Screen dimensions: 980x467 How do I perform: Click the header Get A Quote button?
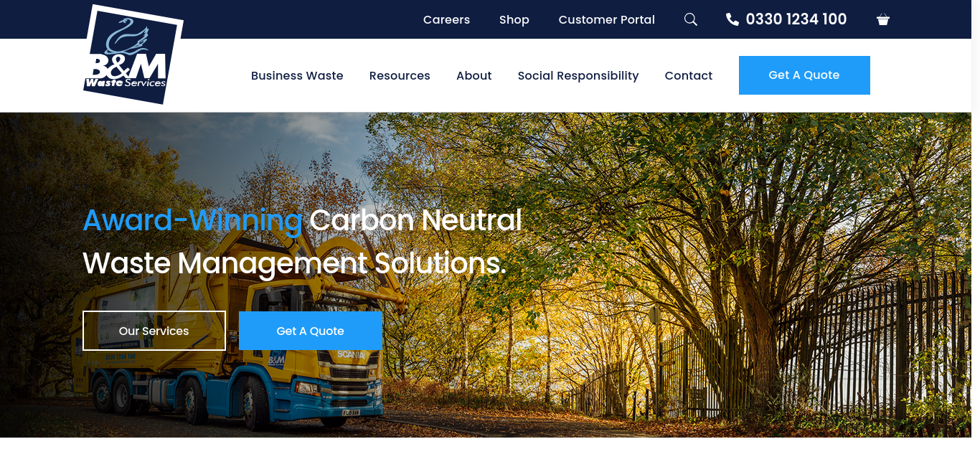pos(804,75)
